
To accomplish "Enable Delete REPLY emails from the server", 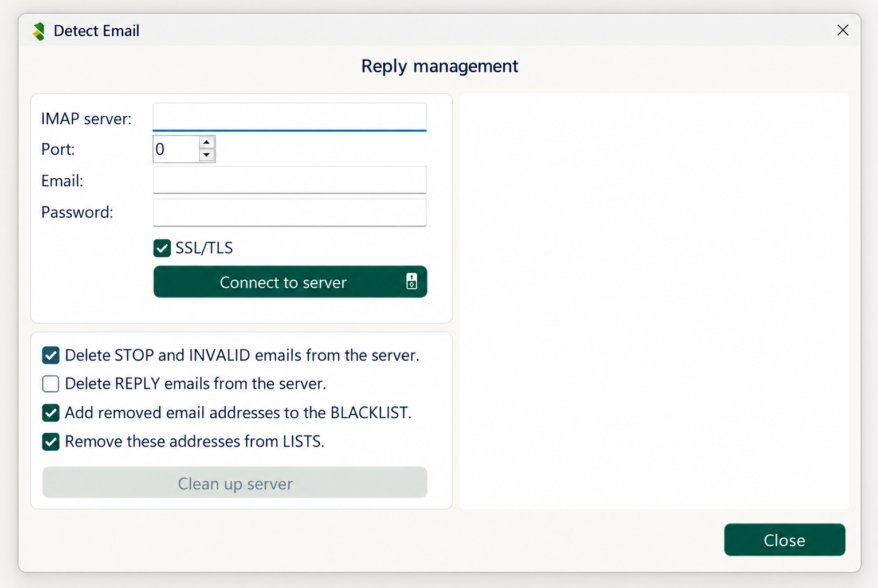I will tap(51, 383).
